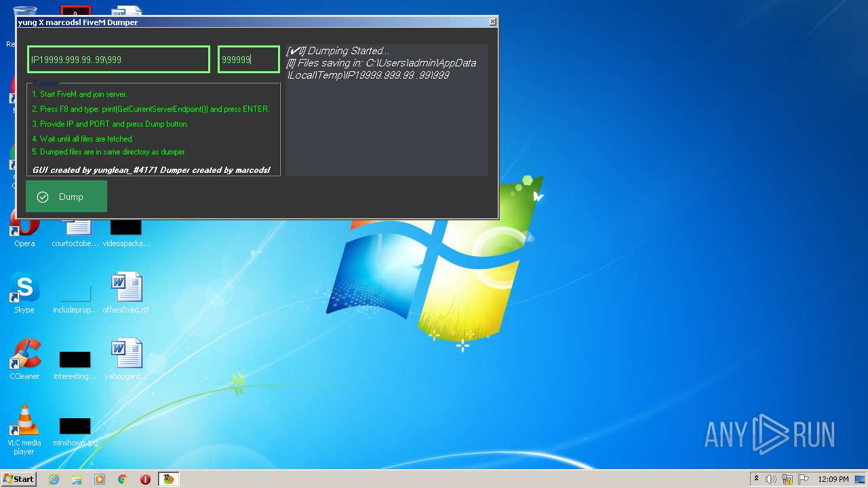Launch Google Chrome from the taskbar
The image size is (868, 488).
tap(123, 479)
